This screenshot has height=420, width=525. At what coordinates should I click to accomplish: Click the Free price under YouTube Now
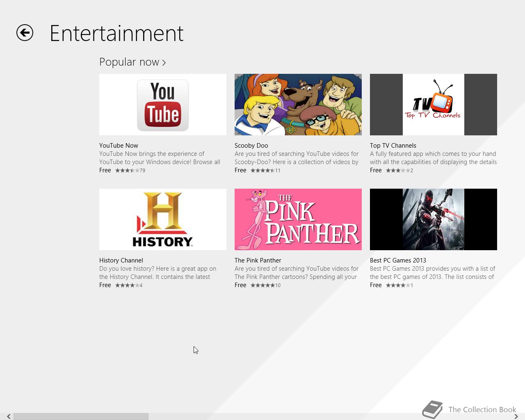(105, 170)
